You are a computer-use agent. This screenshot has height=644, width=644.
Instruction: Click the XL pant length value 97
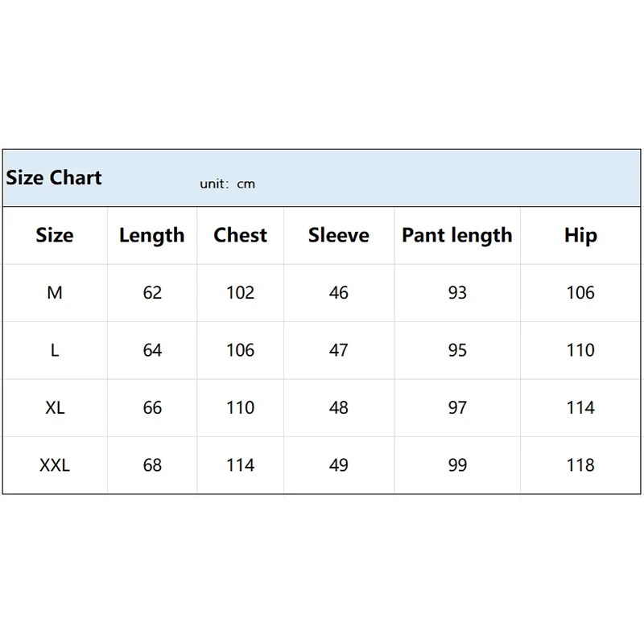[x=457, y=408]
